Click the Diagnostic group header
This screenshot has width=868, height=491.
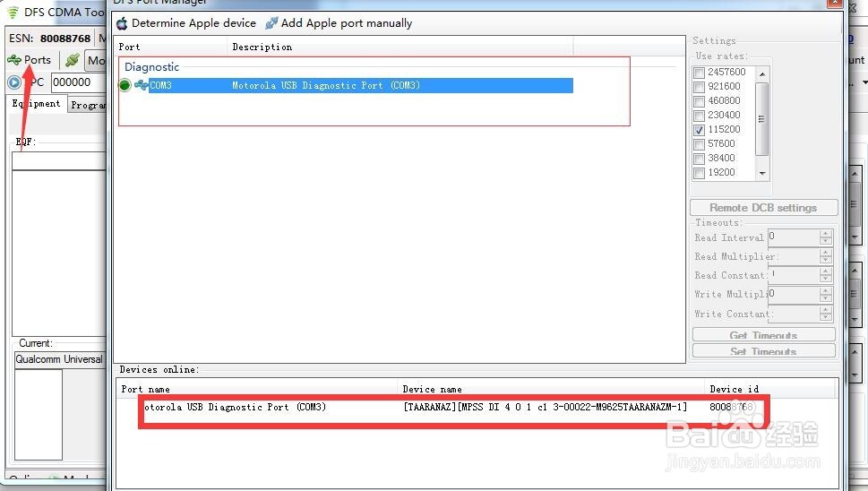tap(151, 67)
